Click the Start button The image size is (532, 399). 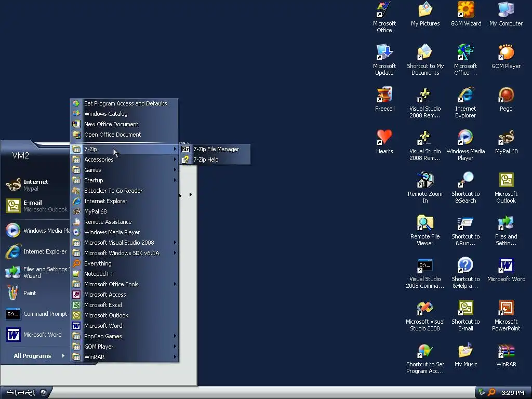tap(26, 393)
